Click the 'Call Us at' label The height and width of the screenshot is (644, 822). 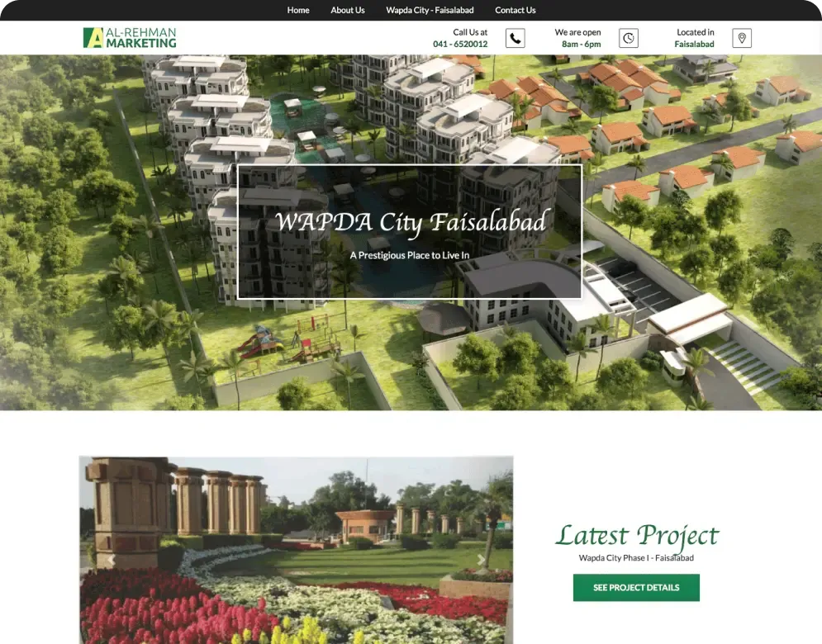coord(470,32)
